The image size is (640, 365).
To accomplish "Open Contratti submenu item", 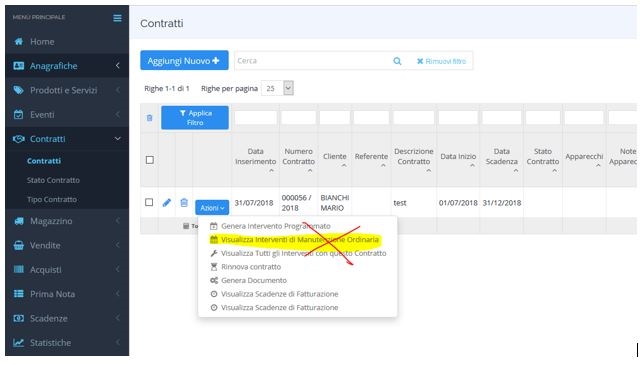I will 44,161.
